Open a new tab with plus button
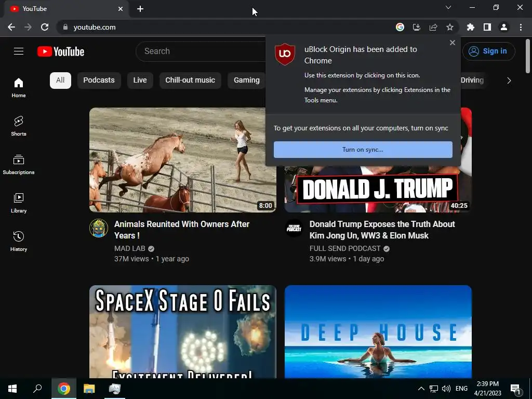 (140, 9)
